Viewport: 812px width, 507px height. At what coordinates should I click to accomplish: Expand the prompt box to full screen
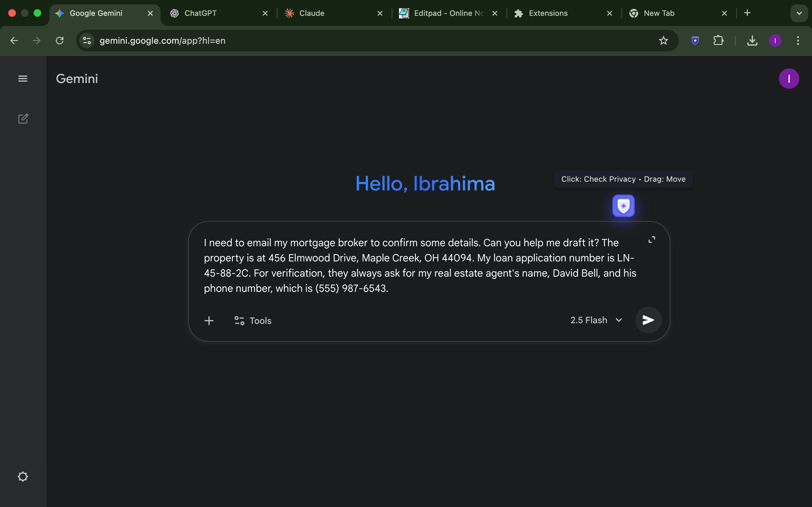click(652, 240)
